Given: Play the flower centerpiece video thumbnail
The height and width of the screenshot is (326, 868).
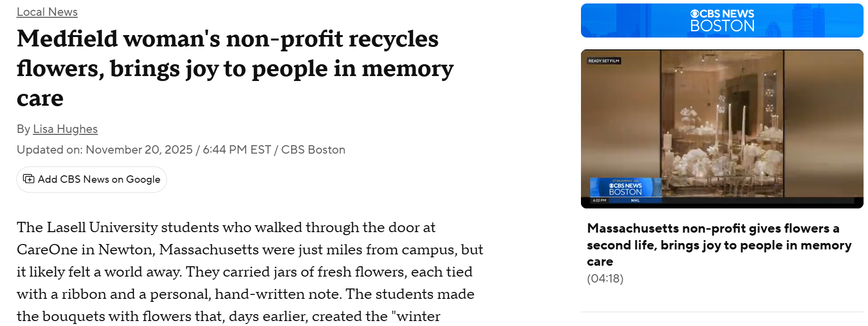Looking at the screenshot, I should [x=722, y=128].
